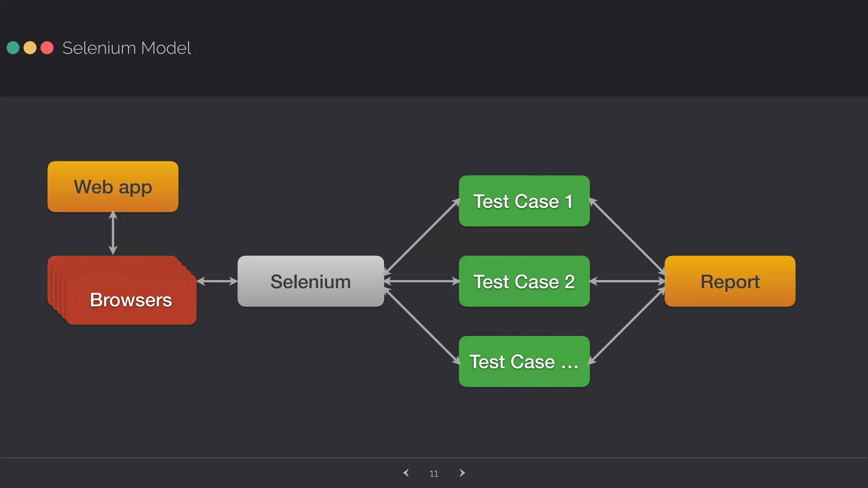This screenshot has width=868, height=488.
Task: Select the diagonal arrow from Test Case 1 to Report
Action: pos(627,236)
